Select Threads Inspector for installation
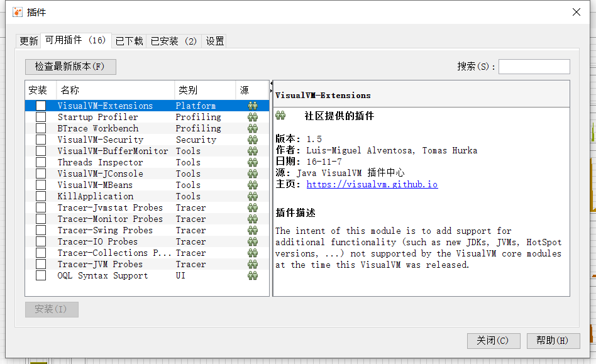The width and height of the screenshot is (596, 364). click(x=41, y=163)
